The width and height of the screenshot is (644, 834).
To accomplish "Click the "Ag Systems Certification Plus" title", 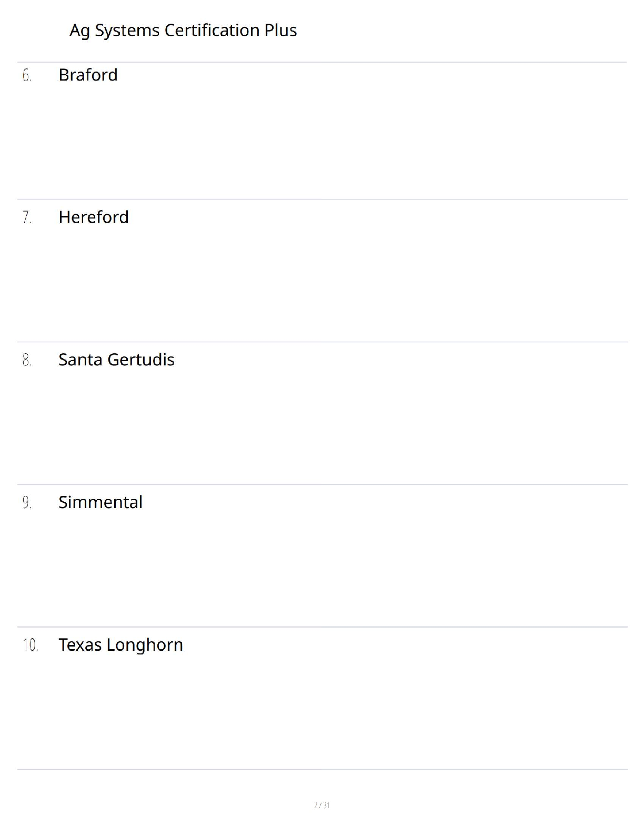I will pyautogui.click(x=183, y=31).
